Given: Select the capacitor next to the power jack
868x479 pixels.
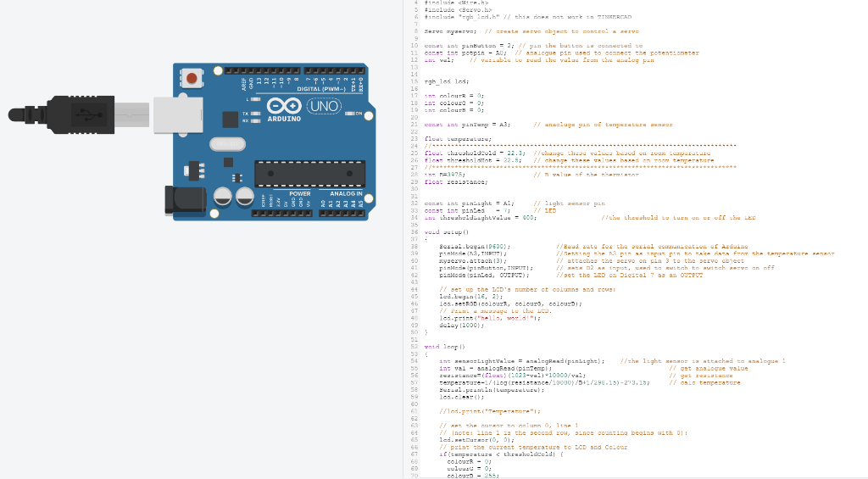Looking at the screenshot, I should [x=223, y=196].
